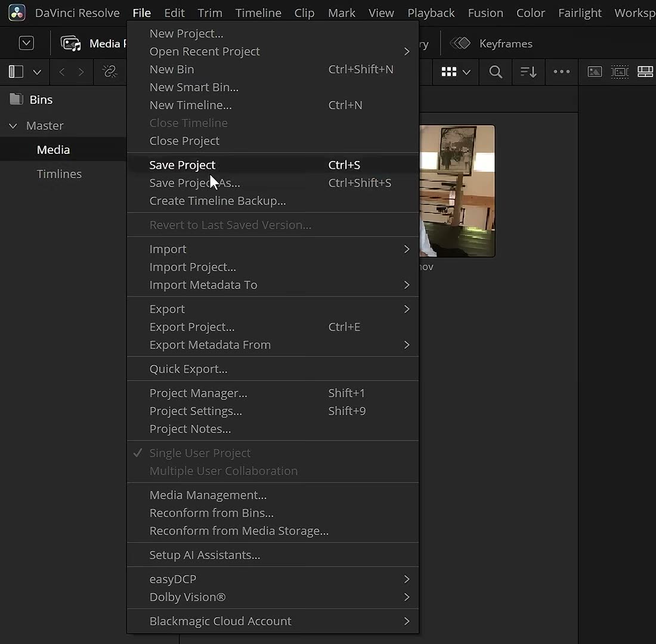Click the link/unlink chain icon
Viewport: 656px width, 644px height.
110,72
